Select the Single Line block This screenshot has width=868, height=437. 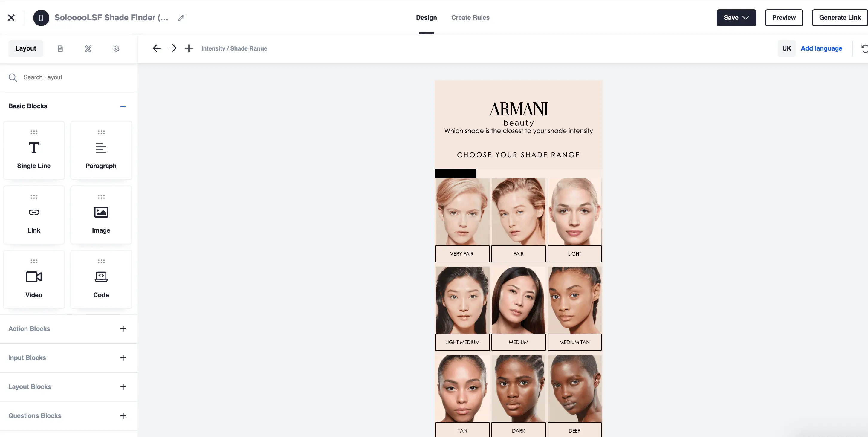[x=34, y=150]
